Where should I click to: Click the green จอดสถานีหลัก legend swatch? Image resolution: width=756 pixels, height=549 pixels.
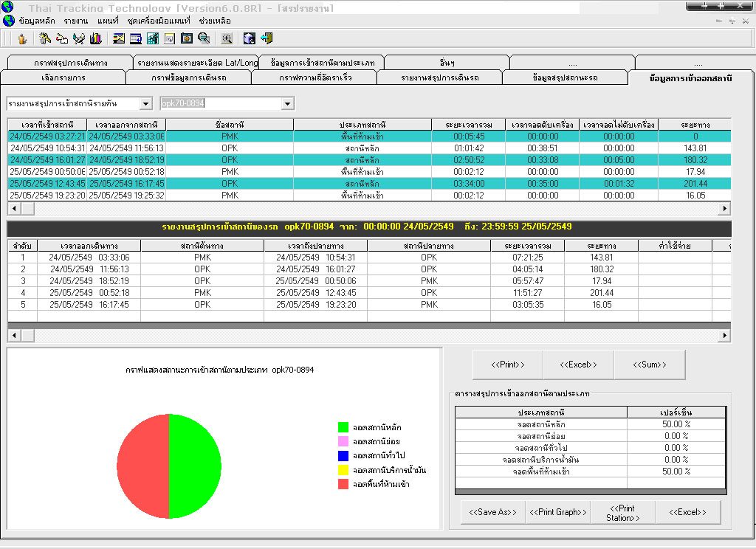click(x=343, y=427)
